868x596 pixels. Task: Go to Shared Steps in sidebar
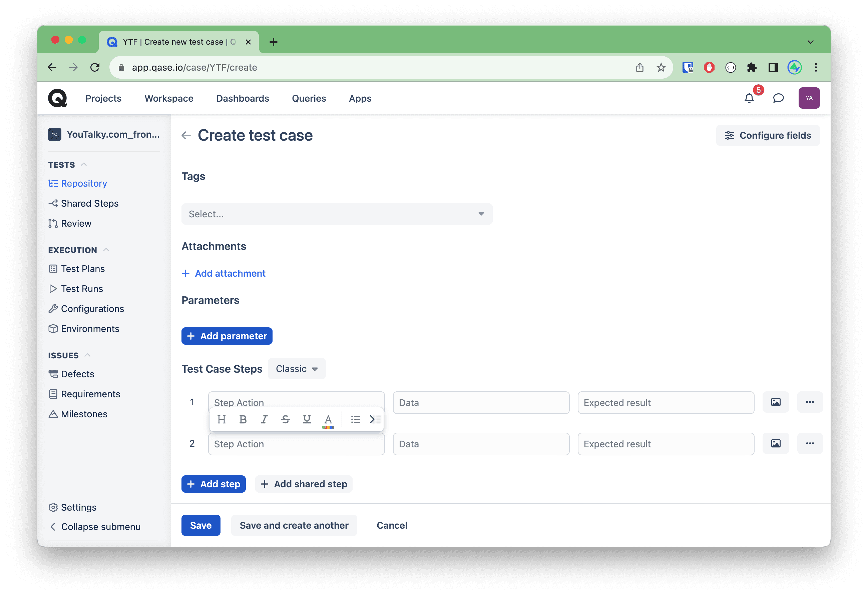coord(90,203)
